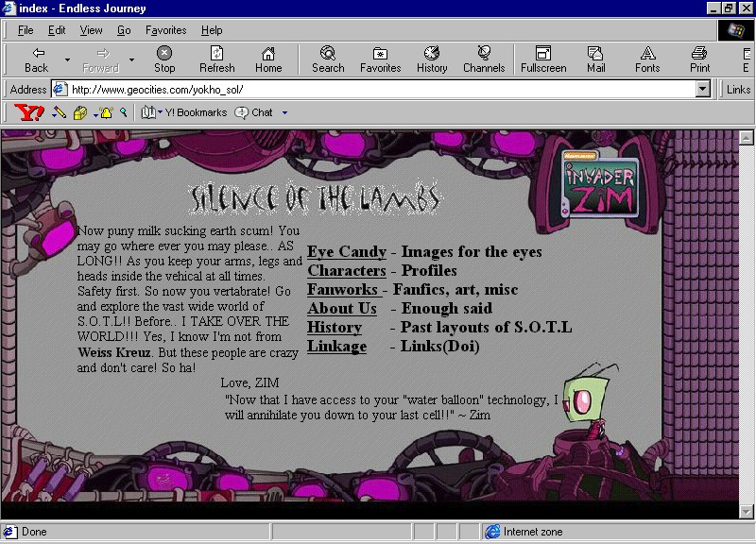Switch to Fullscreen view
Viewport: 756px width, 544px height.
click(543, 59)
